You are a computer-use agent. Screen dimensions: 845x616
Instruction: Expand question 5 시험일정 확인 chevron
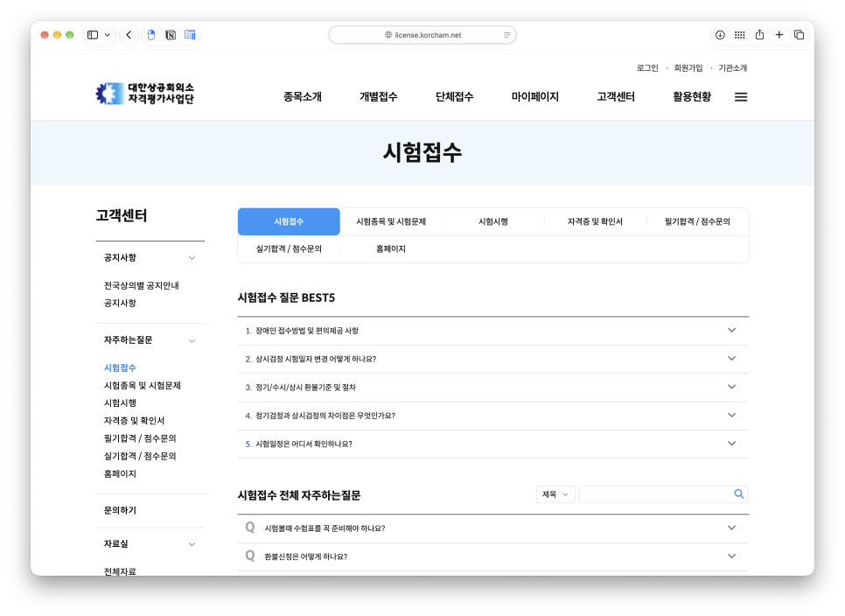731,444
